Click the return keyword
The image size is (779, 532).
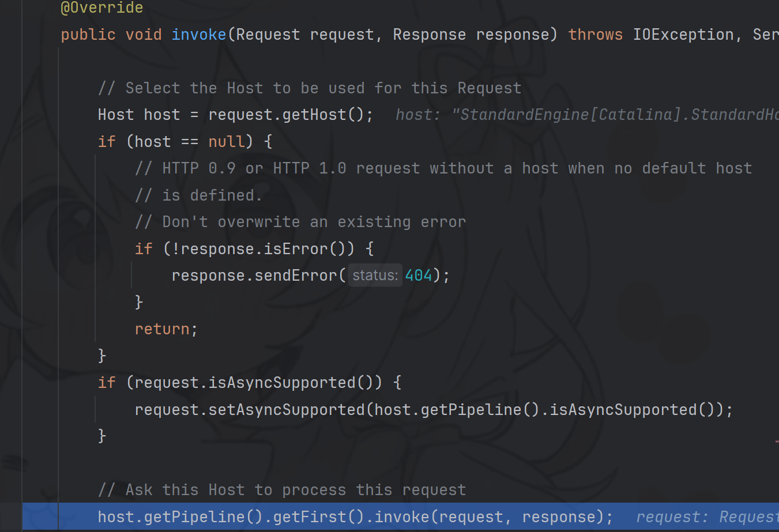tap(162, 329)
